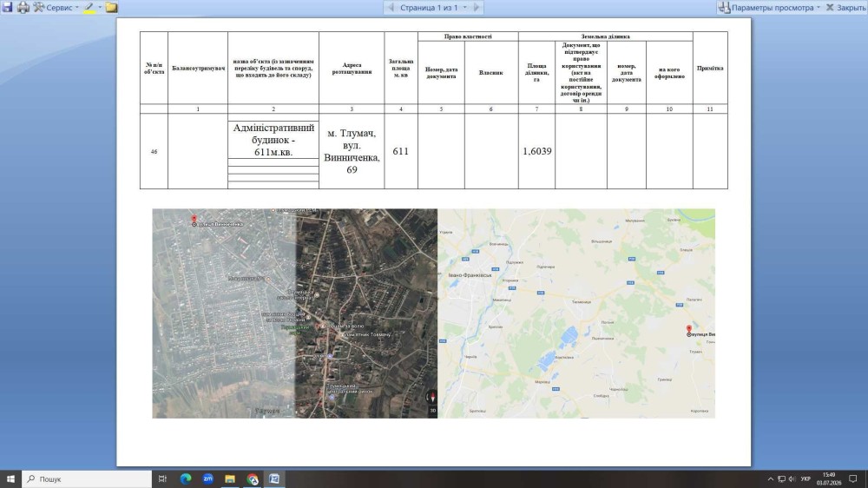Show hidden system tray icons

(x=770, y=479)
